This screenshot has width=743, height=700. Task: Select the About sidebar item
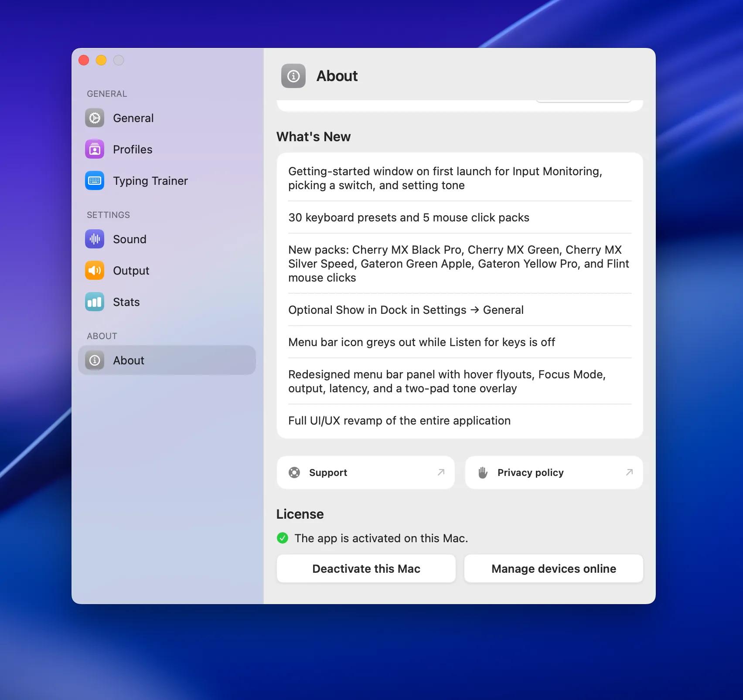click(167, 360)
